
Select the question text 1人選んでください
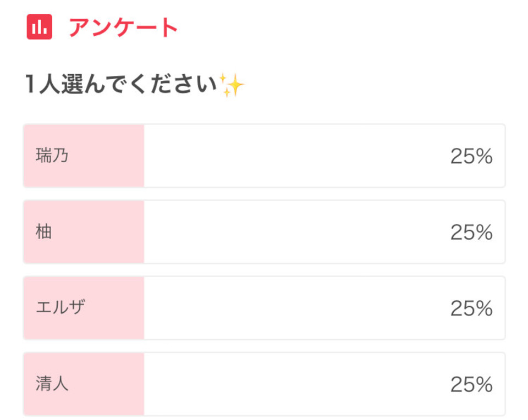[x=121, y=84]
